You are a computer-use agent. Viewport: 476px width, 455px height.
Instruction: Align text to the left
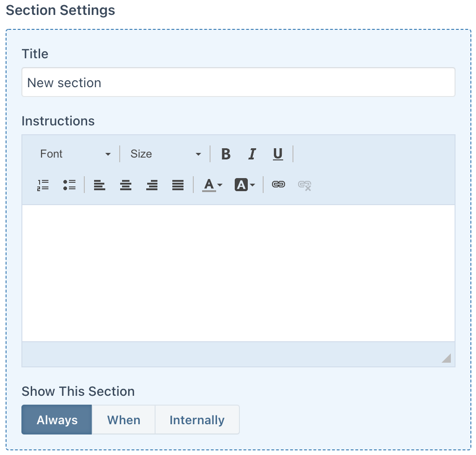tap(99, 185)
